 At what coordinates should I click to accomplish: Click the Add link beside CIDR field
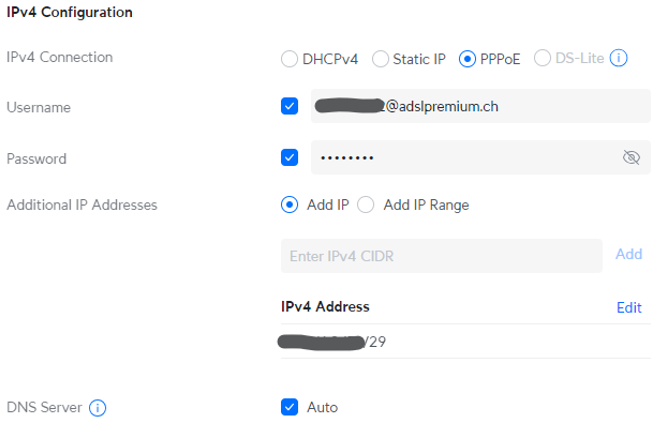[629, 254]
